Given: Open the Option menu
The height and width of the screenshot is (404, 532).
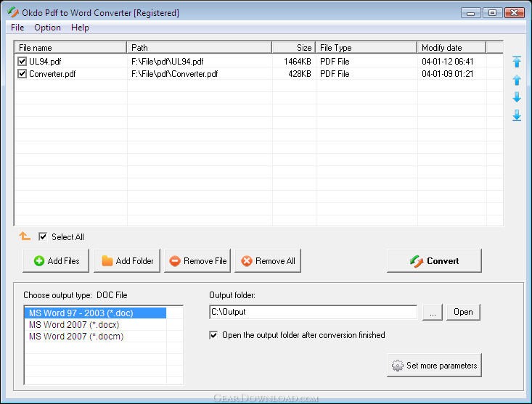Looking at the screenshot, I should tap(47, 28).
